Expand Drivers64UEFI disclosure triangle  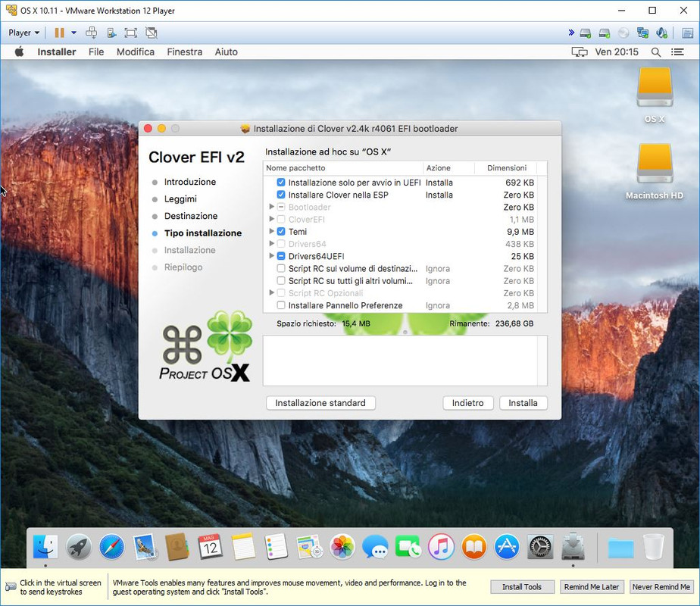point(271,256)
